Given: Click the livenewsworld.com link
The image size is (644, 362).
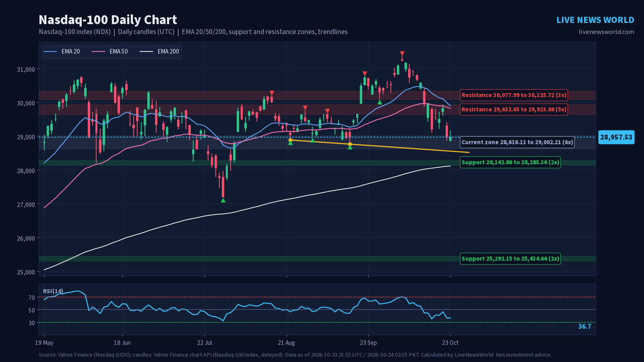Looking at the screenshot, I should point(606,32).
